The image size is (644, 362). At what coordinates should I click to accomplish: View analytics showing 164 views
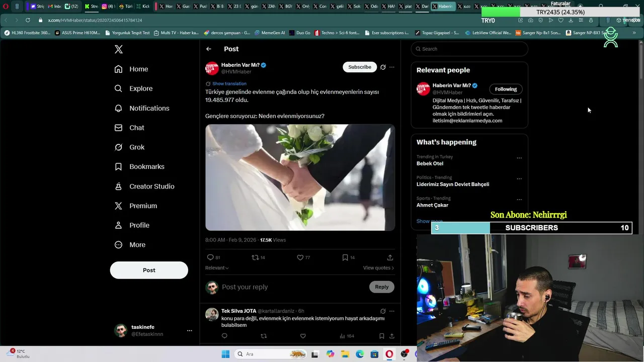point(347,336)
